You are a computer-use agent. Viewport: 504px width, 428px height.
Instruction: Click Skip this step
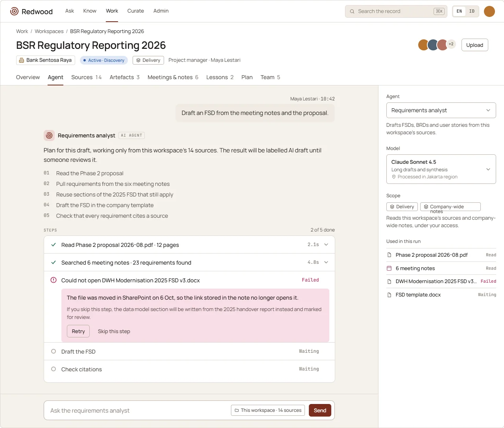pos(114,331)
